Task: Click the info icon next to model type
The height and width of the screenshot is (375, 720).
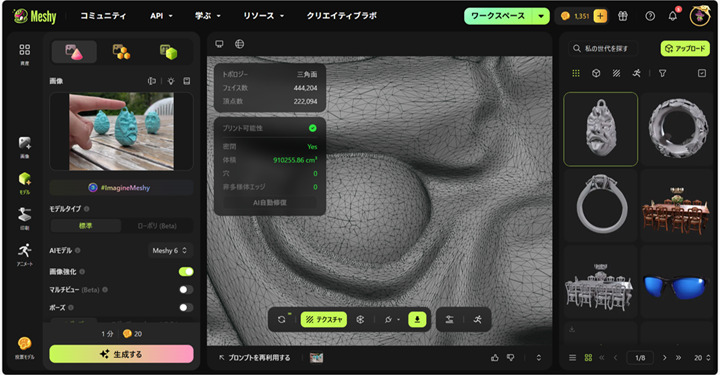Action: pyautogui.click(x=87, y=209)
